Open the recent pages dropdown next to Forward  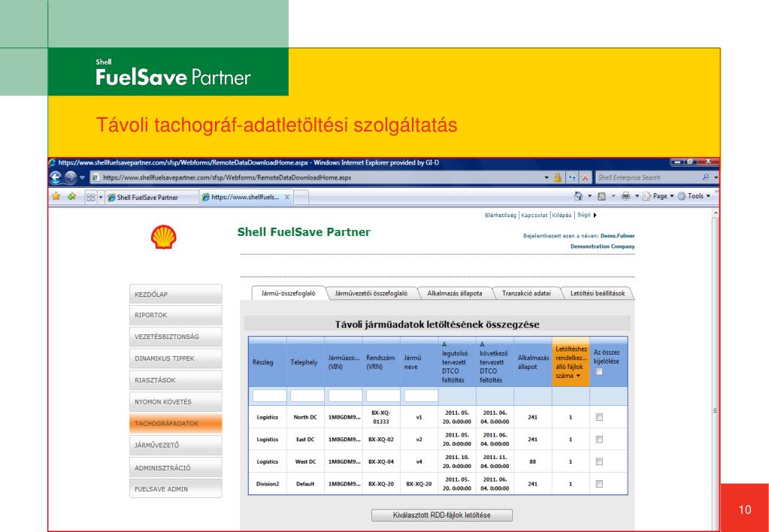(83, 177)
